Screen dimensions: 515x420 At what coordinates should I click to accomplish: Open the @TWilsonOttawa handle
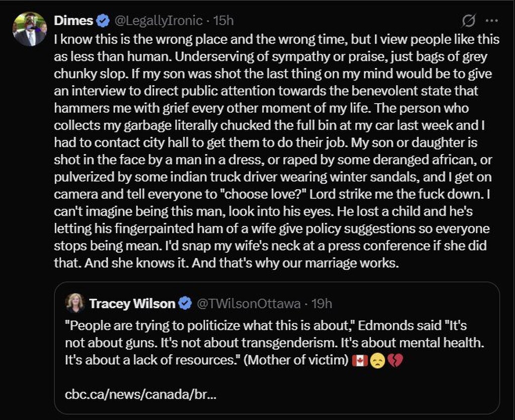248,304
